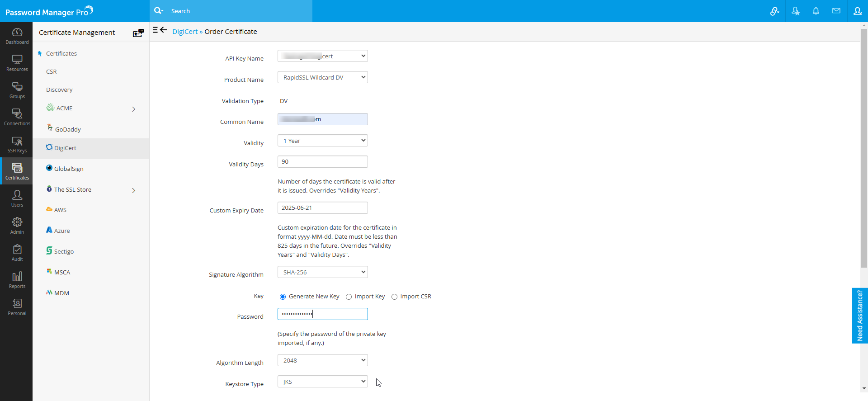This screenshot has width=868, height=401.
Task: Open the Keystore Type dropdown
Action: 322,382
